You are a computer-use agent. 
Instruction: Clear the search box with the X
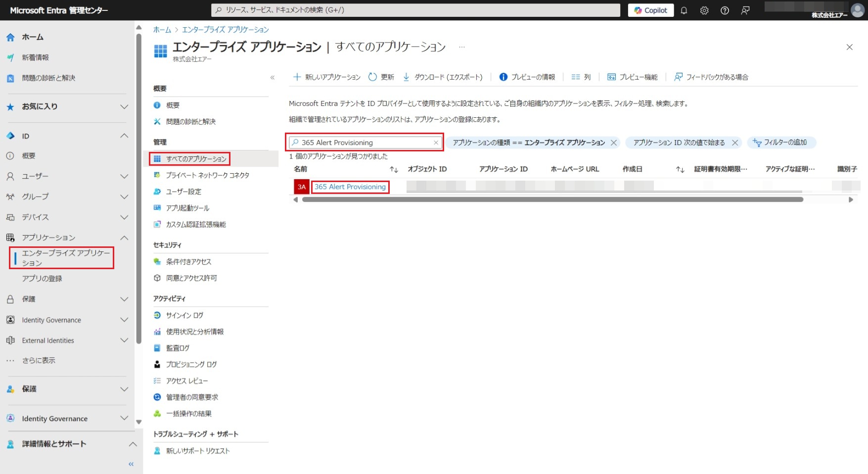point(436,142)
